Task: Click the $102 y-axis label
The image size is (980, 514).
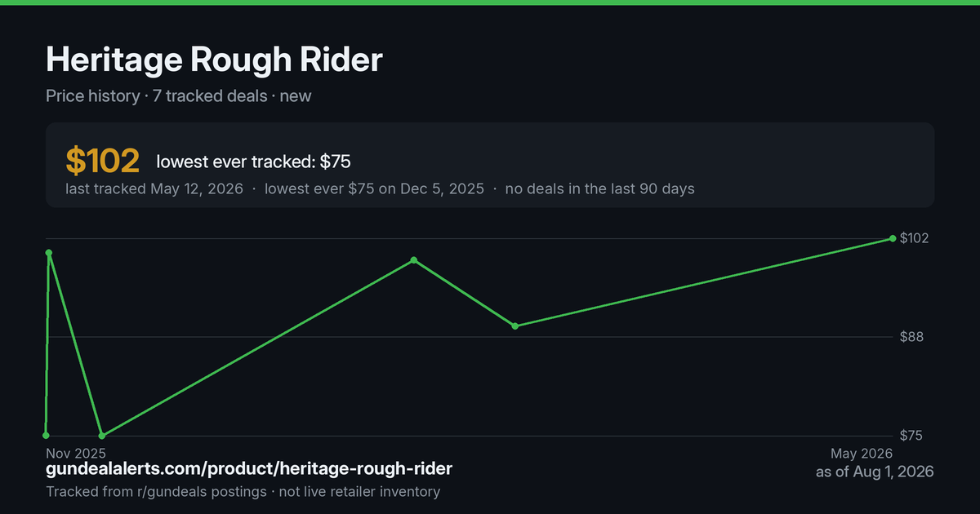Action: click(915, 238)
